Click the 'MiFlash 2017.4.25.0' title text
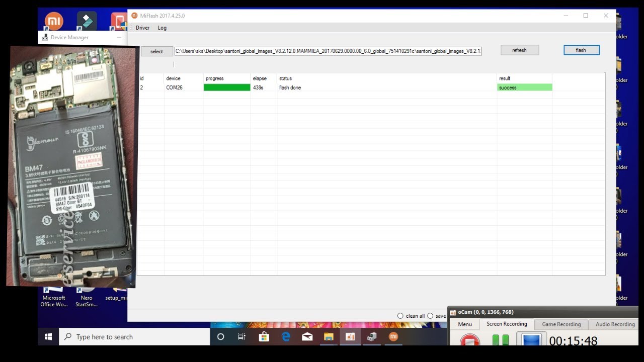This screenshot has width=644, height=362. point(162,16)
